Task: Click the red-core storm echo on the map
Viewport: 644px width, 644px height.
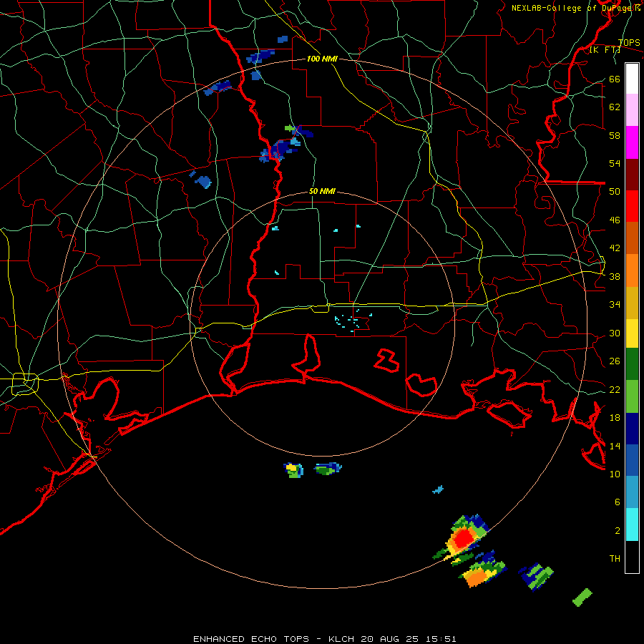Action: pos(463,539)
